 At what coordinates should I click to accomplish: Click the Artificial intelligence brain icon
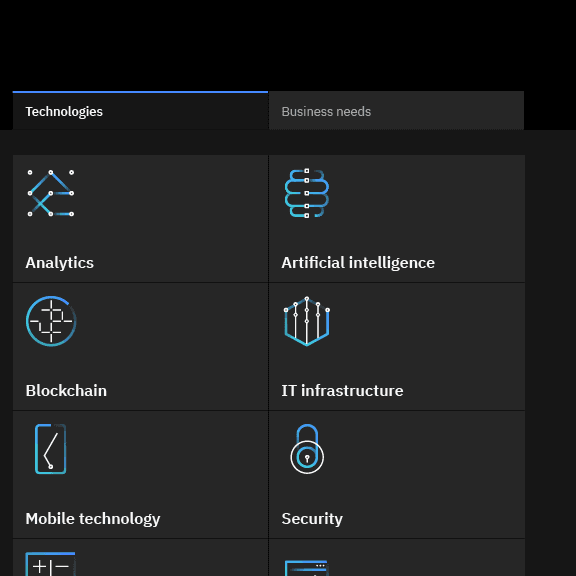coord(307,193)
